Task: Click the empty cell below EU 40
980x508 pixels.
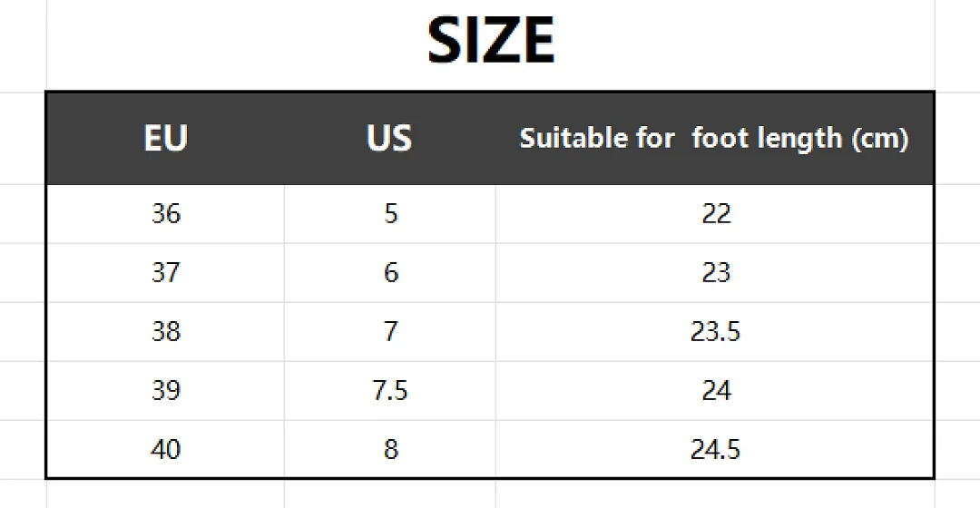Action: (x=166, y=494)
